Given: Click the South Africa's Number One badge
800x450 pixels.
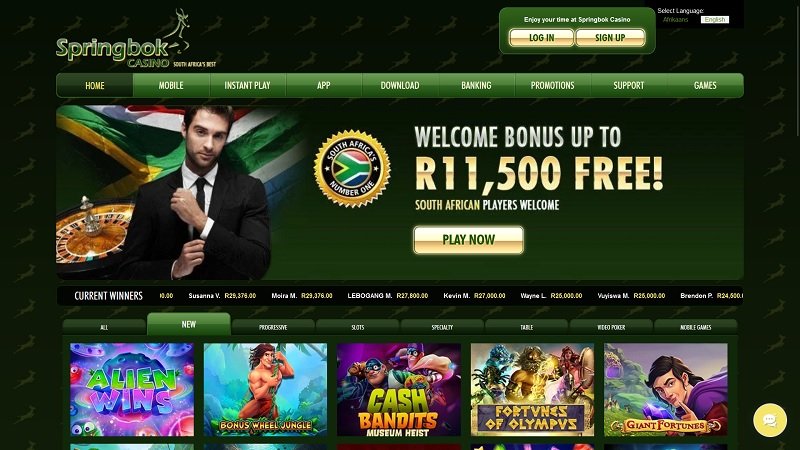Looking at the screenshot, I should click(x=352, y=168).
